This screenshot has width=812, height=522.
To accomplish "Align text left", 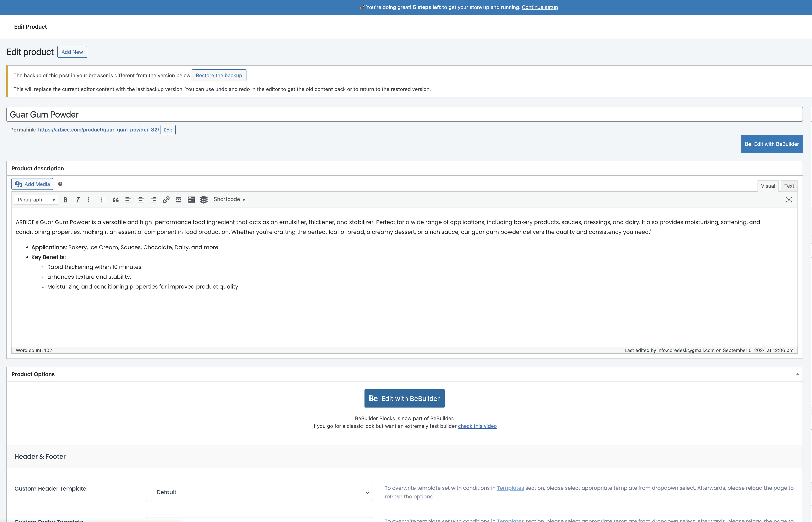I will [128, 200].
